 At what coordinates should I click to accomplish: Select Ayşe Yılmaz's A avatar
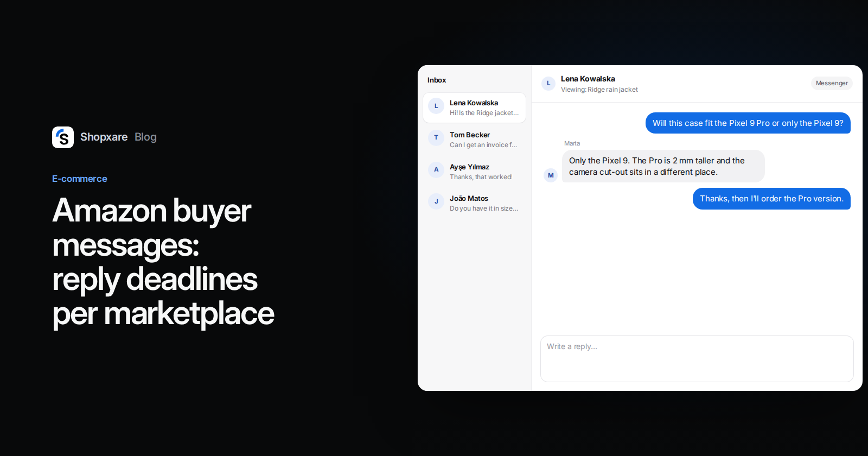[436, 169]
